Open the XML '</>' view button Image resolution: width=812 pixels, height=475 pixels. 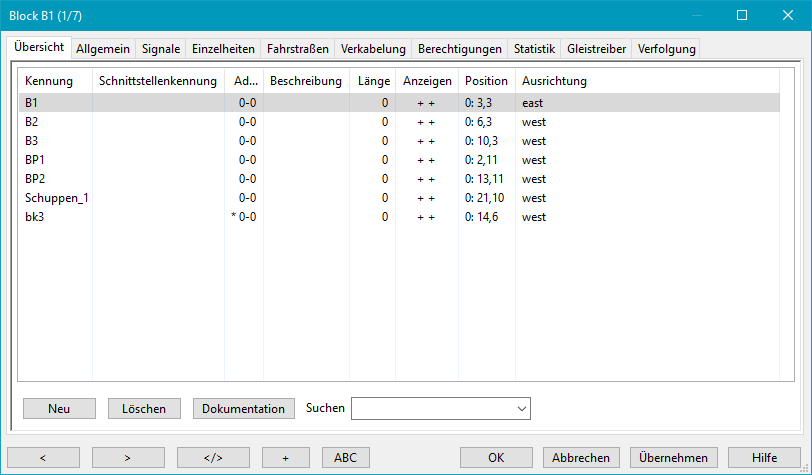coord(213,457)
